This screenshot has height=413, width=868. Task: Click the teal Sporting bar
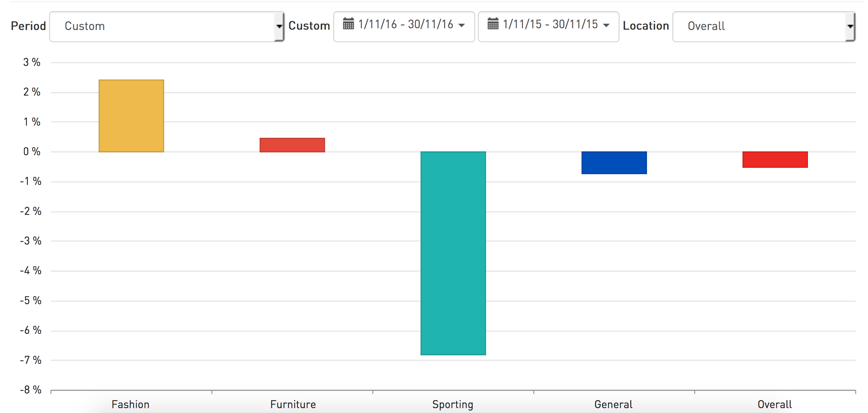pyautogui.click(x=453, y=253)
